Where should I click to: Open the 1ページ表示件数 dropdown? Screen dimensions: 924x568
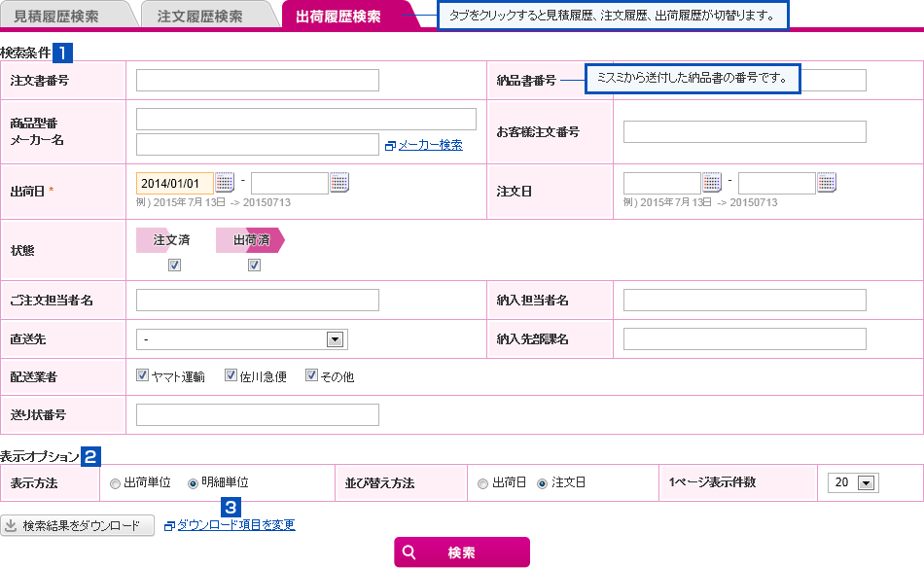[x=867, y=482]
